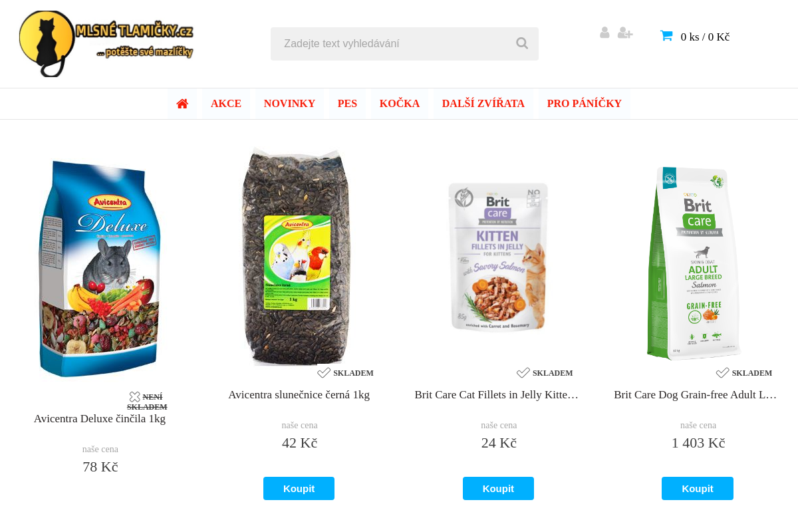This screenshot has height=532, width=798.
Task: Focus the search text input field
Action: pos(392,44)
